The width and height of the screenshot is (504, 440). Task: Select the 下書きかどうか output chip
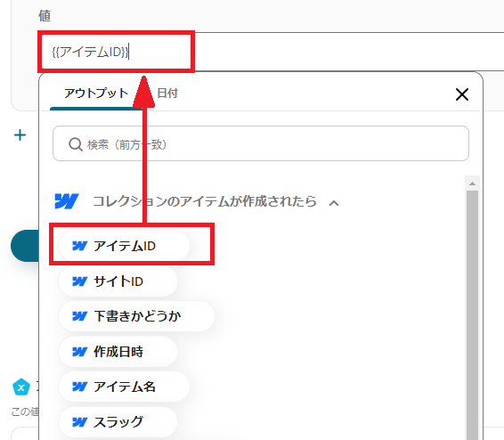(136, 316)
